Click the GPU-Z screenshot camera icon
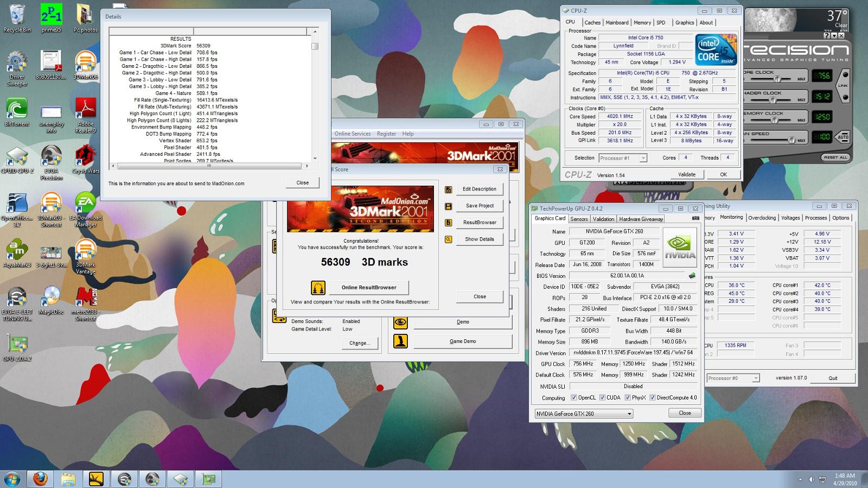 (x=695, y=218)
